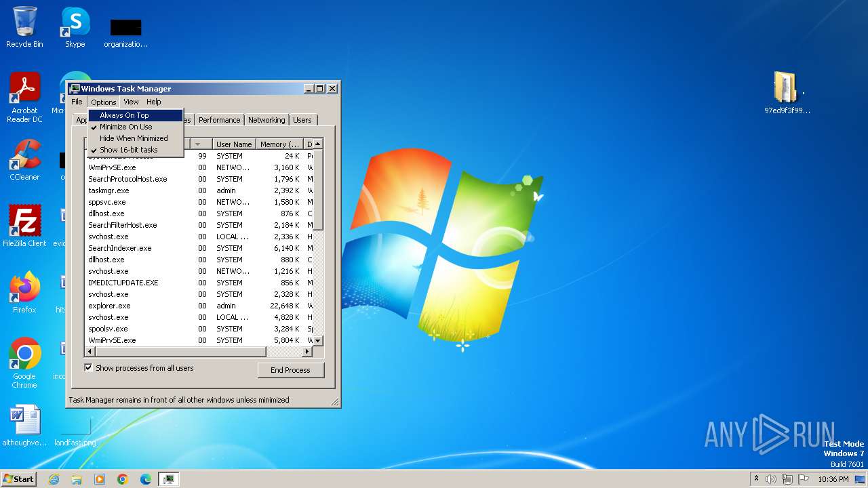
Task: Enable the Always On Top option
Action: pos(136,115)
